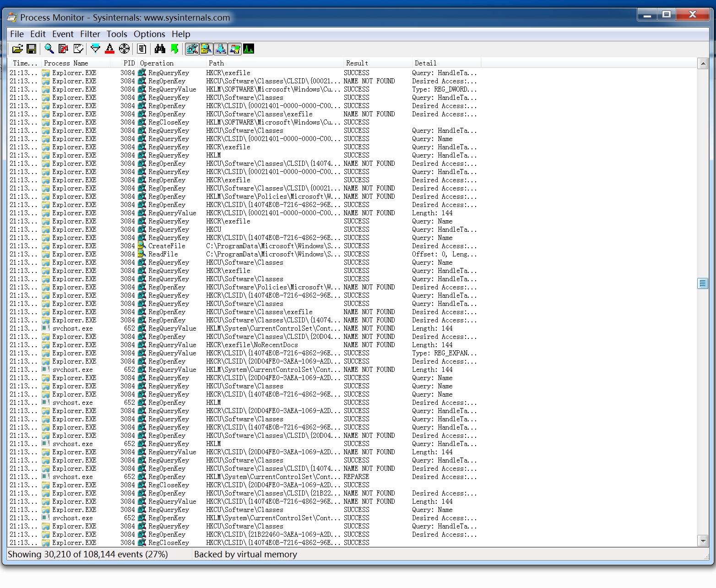Click the Process Name column header

(x=76, y=63)
